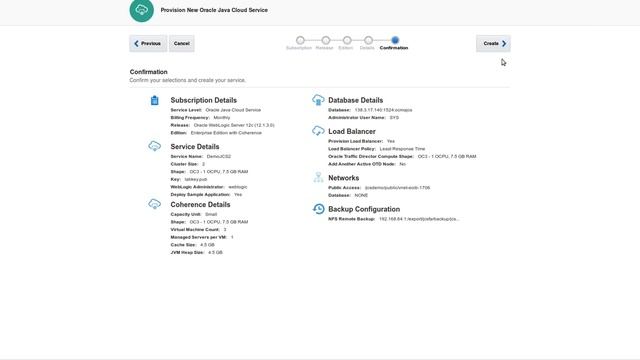Jump to the Release wizard step
This screenshot has width=640, height=360.
325,40
